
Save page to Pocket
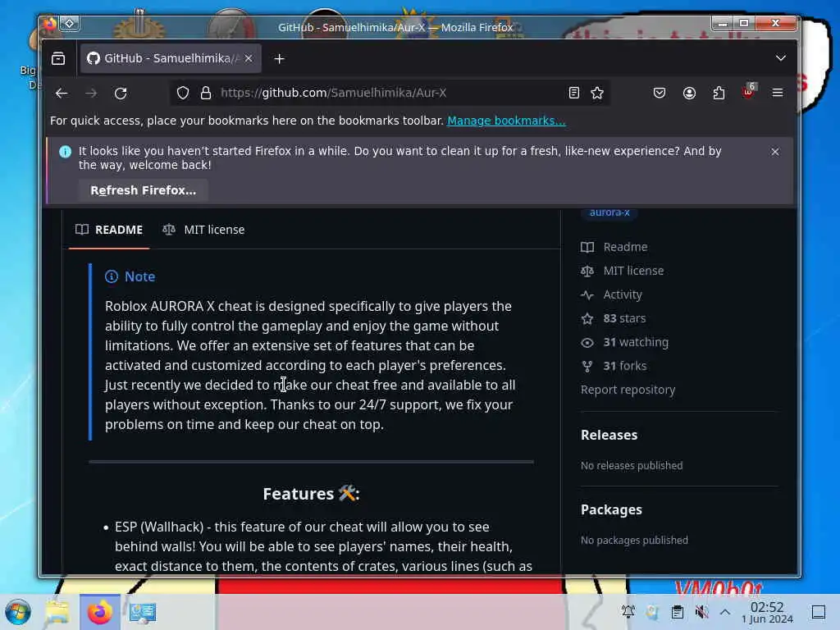click(x=660, y=93)
